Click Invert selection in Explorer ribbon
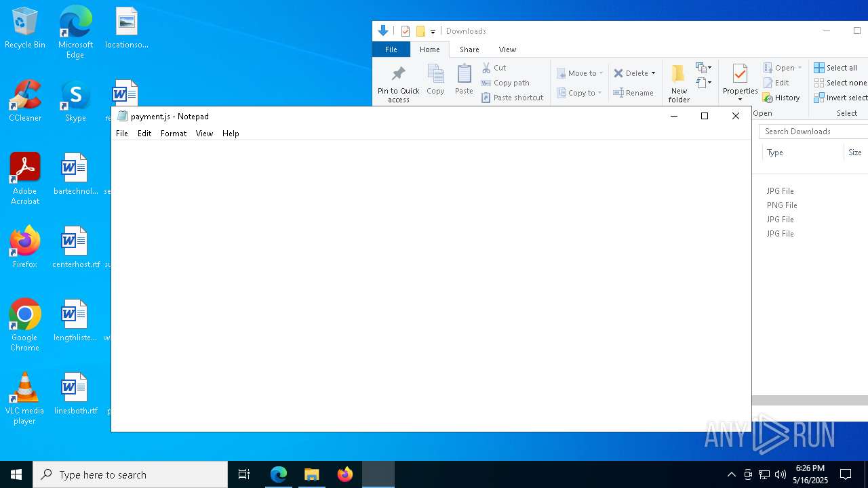 click(x=840, y=98)
